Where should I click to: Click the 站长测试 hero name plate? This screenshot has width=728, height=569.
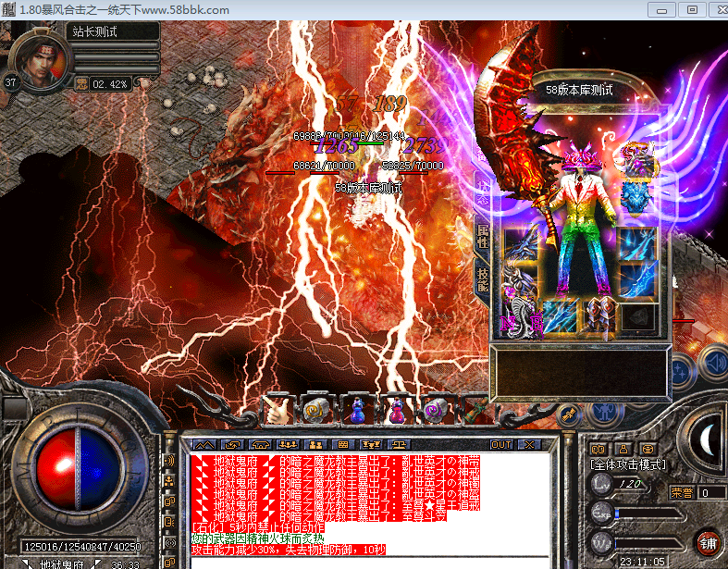pos(113,31)
